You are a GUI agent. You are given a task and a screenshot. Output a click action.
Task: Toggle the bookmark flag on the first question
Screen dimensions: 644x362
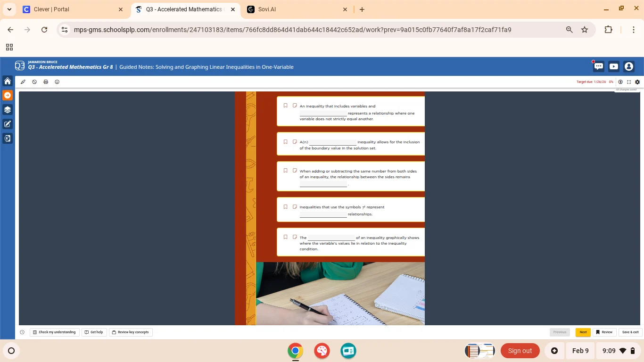[x=285, y=106]
